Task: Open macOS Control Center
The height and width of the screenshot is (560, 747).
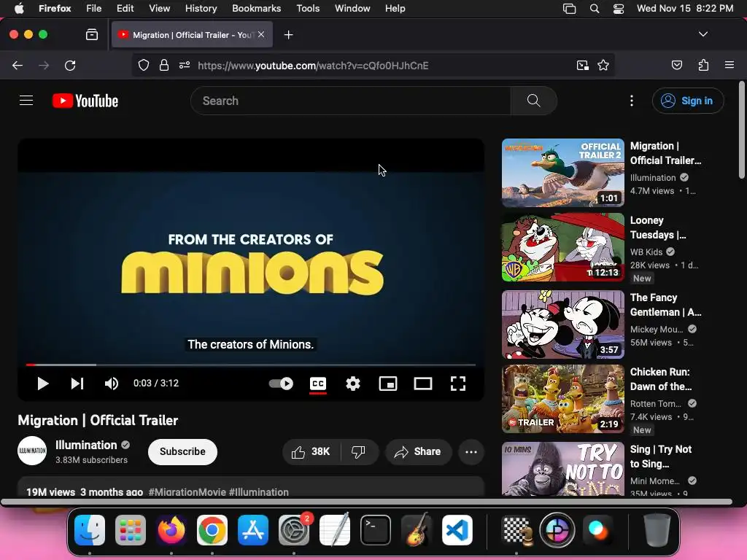Action: (x=619, y=8)
